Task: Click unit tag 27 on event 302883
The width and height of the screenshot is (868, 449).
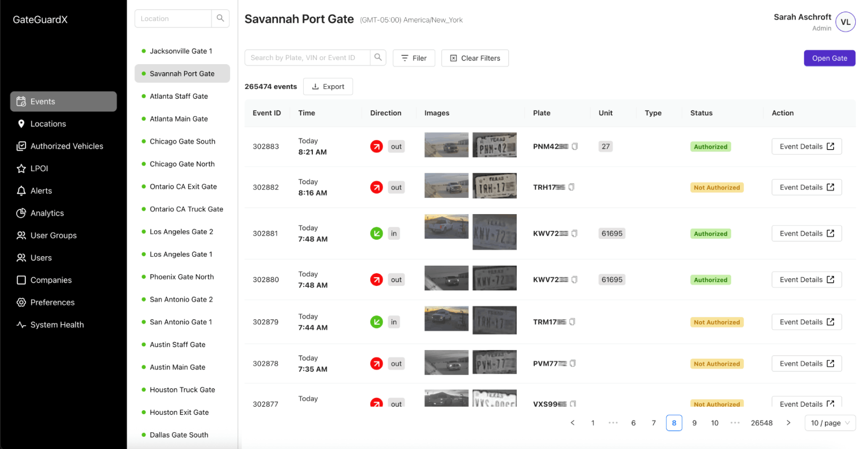Action: click(606, 146)
